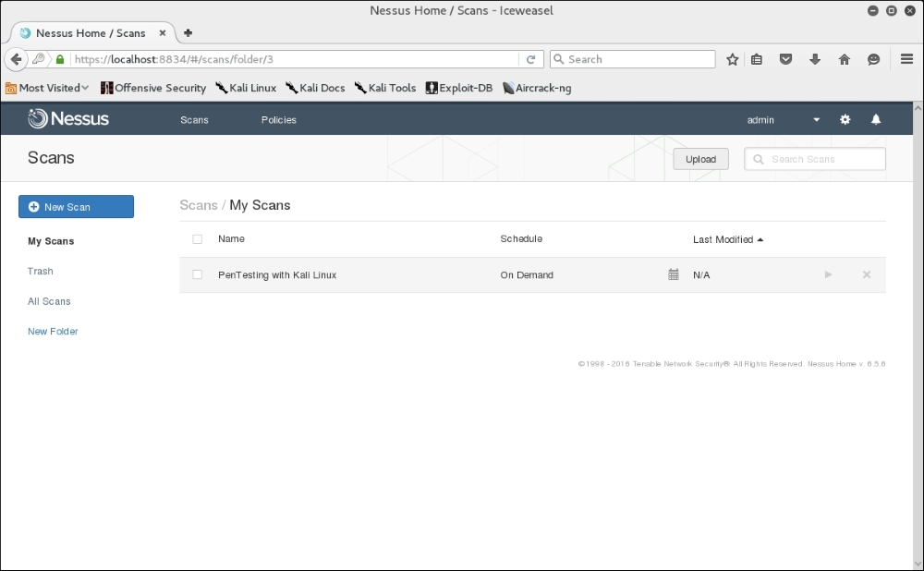924x571 pixels.
Task: Bookmark this page with star icon
Action: pyautogui.click(x=732, y=59)
